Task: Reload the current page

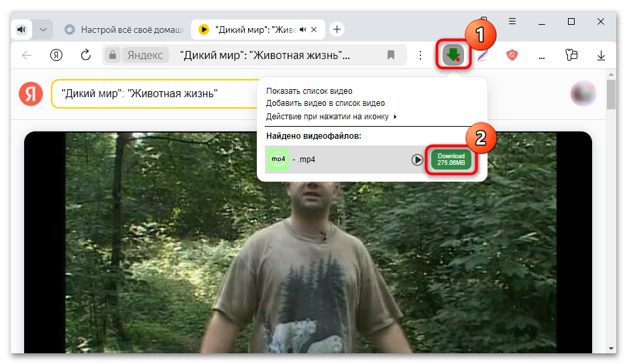Action: (86, 55)
